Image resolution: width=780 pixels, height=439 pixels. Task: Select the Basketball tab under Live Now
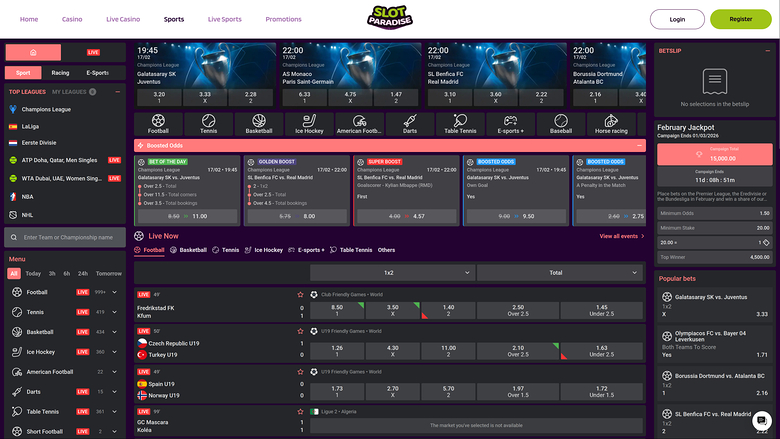(x=189, y=250)
